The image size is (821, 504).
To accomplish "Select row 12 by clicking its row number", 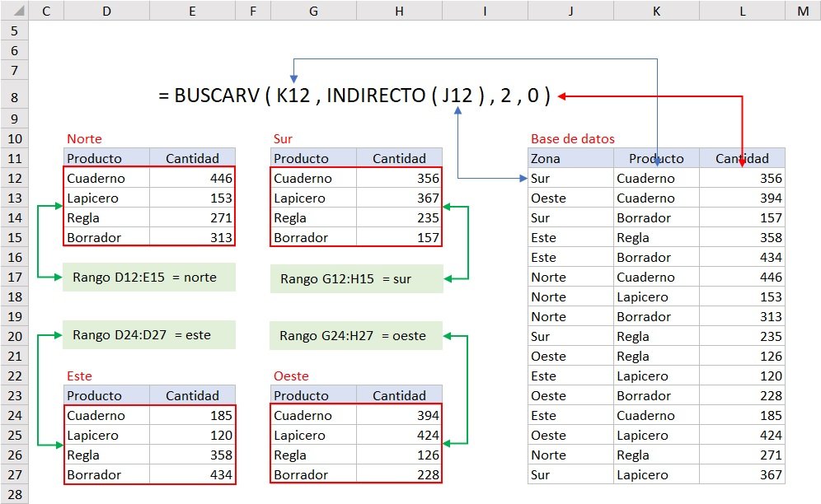I will (15, 178).
